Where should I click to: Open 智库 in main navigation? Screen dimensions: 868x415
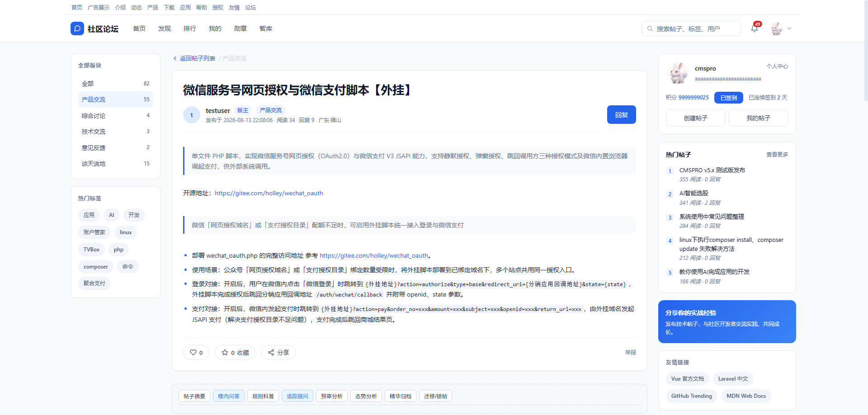266,28
